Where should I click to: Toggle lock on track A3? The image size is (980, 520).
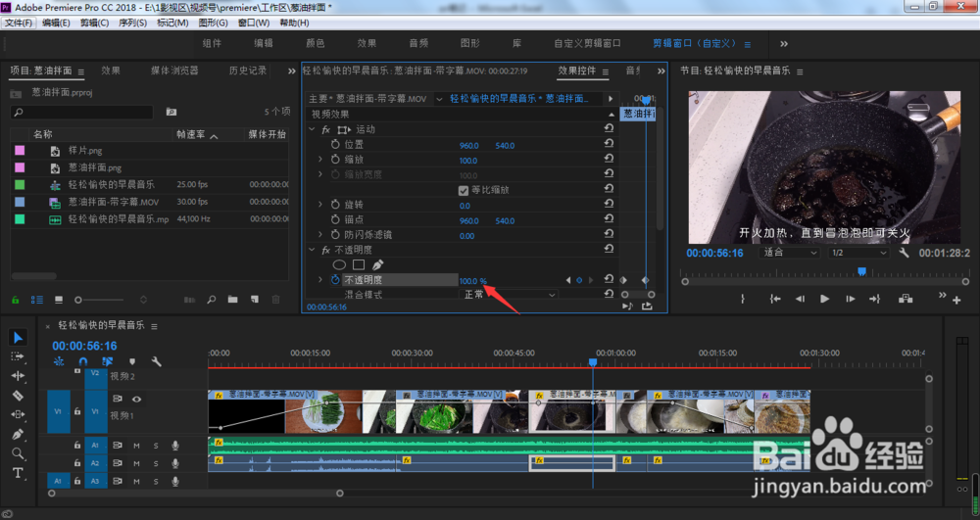[77, 481]
